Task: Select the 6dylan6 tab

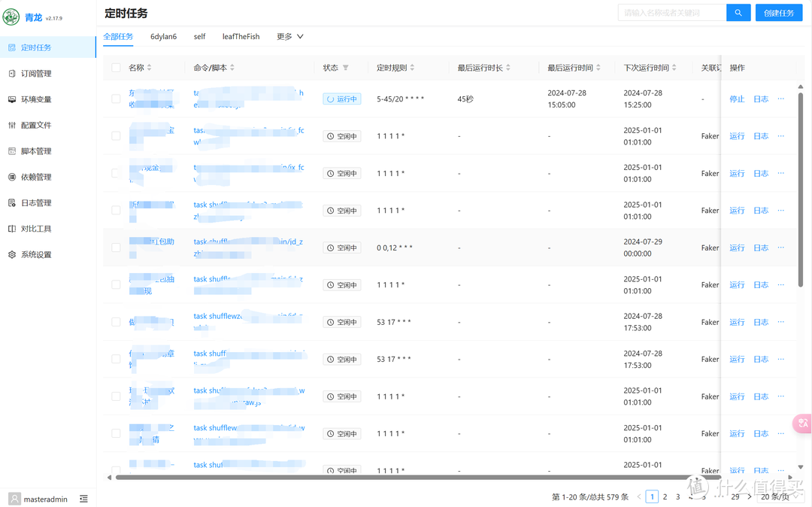Action: point(163,36)
